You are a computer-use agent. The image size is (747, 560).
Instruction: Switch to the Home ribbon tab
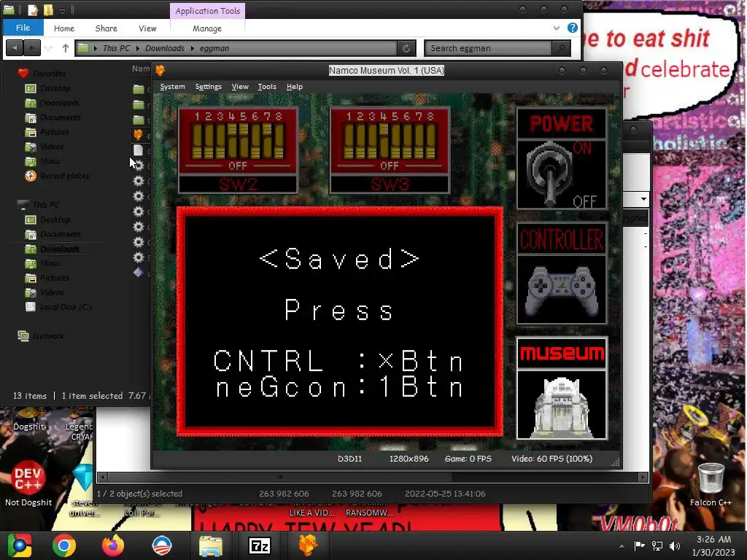(x=64, y=28)
